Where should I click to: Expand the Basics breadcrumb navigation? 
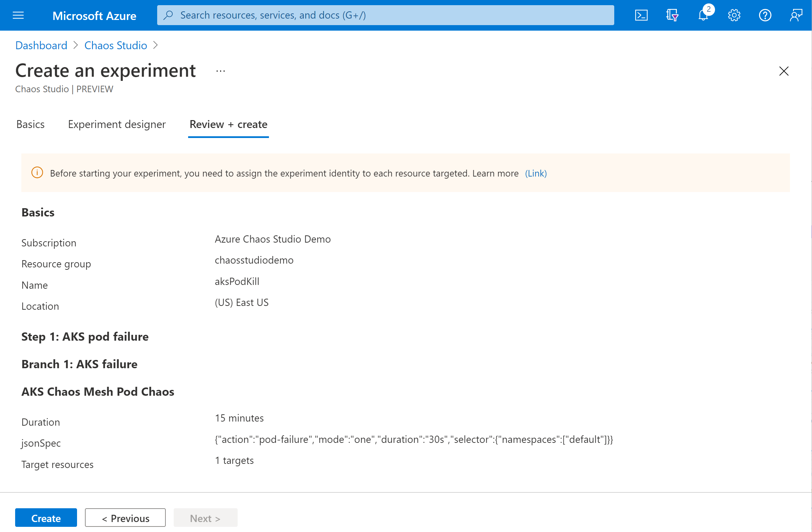(x=30, y=124)
